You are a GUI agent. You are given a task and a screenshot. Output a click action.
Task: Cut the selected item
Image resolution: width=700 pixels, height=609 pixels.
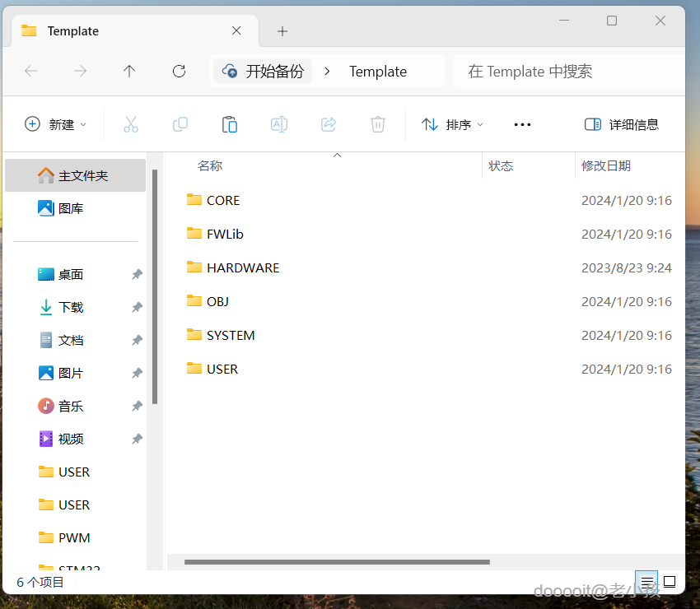click(130, 123)
